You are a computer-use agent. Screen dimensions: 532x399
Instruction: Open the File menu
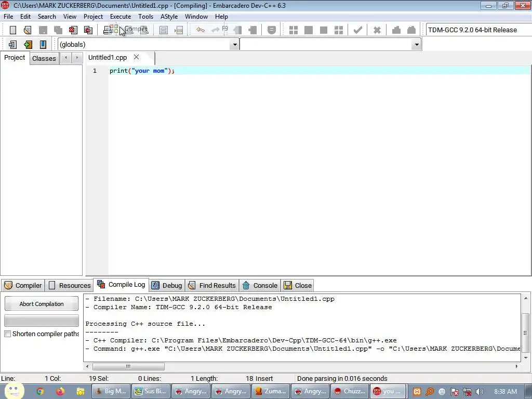click(x=8, y=17)
